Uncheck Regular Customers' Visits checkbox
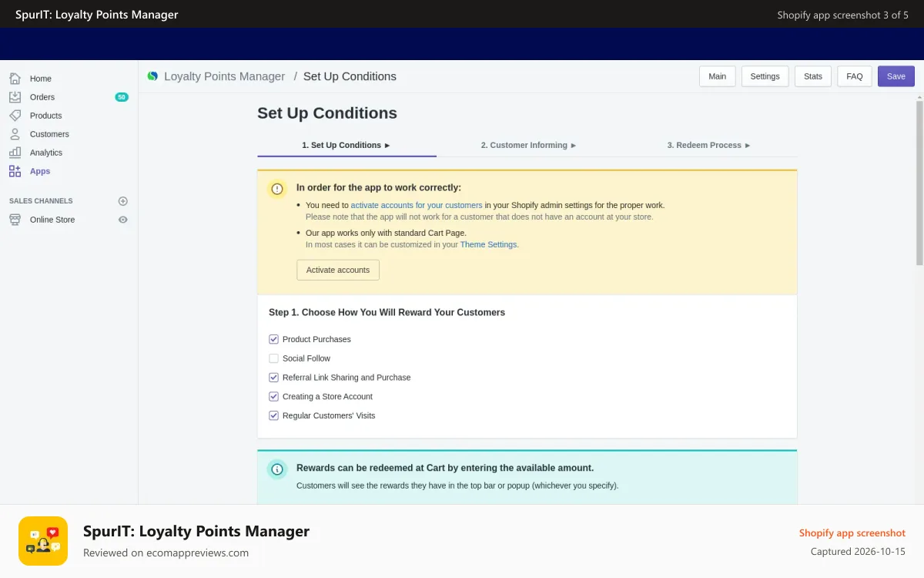Image resolution: width=924 pixels, height=578 pixels. (273, 415)
